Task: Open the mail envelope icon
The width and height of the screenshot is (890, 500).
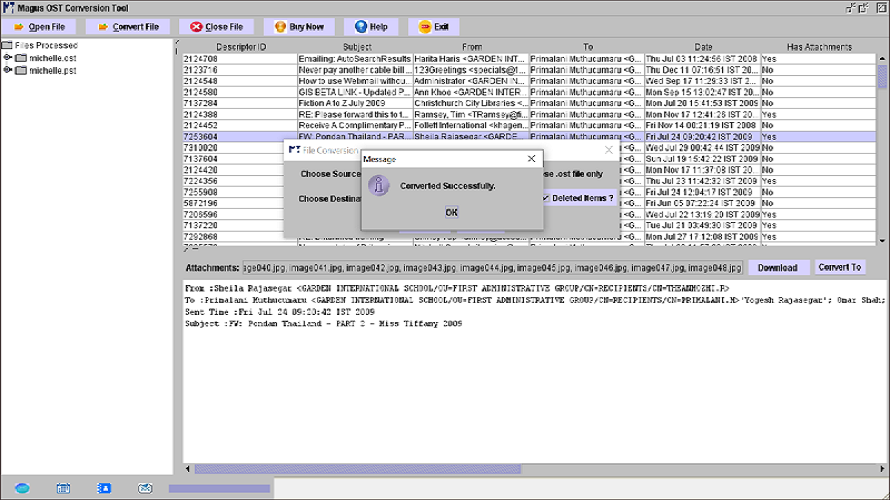Action: click(x=145, y=488)
